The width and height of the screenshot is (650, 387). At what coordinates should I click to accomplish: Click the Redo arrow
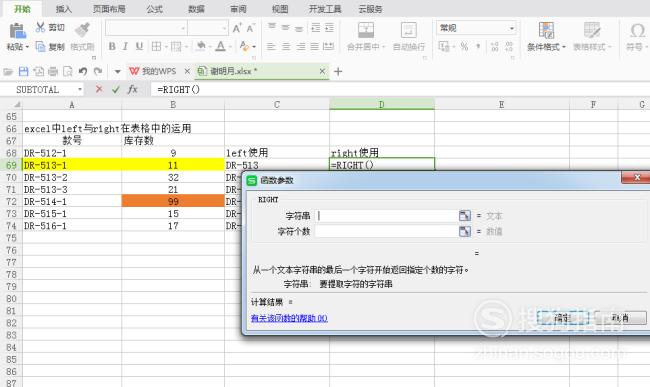98,71
